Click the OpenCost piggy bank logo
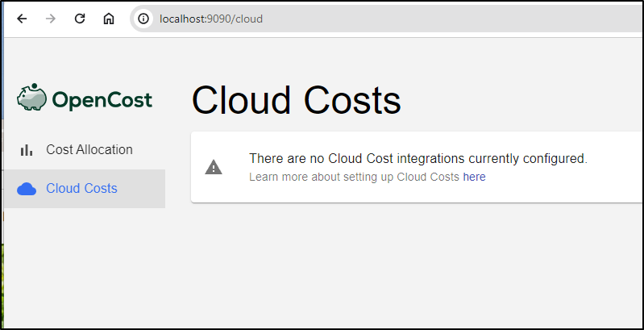The image size is (644, 330). click(x=31, y=97)
